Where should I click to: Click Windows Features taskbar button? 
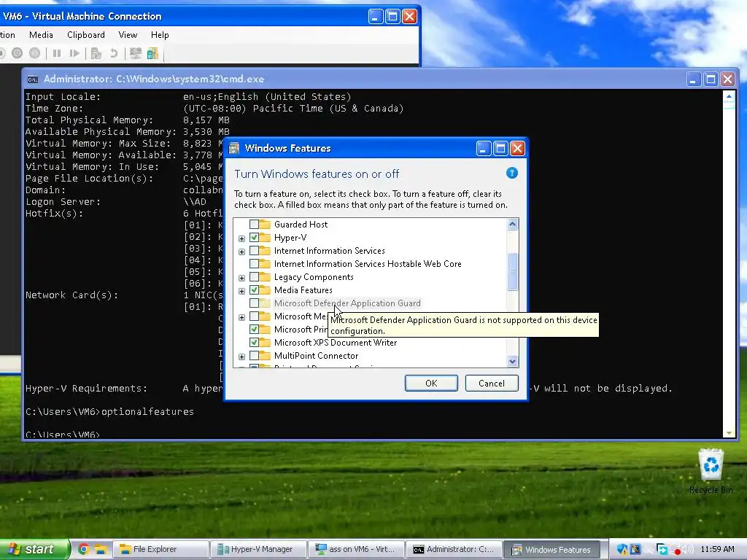tap(552, 549)
